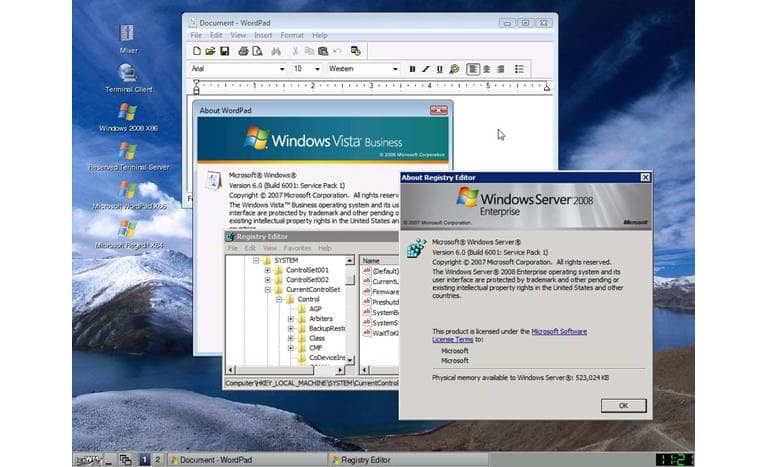Expand the ControlSet001 registry key

pos(268,270)
